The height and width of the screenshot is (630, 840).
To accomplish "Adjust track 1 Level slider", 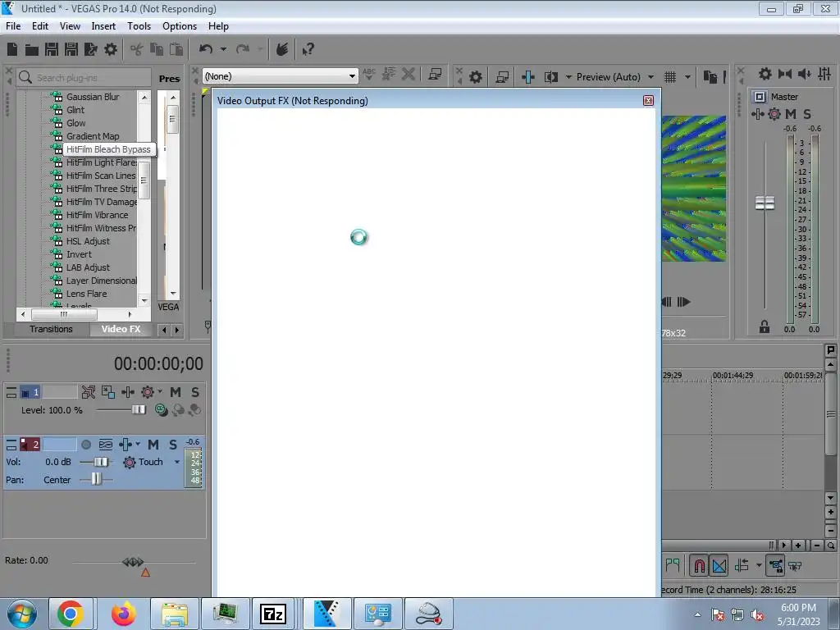I will pos(138,410).
